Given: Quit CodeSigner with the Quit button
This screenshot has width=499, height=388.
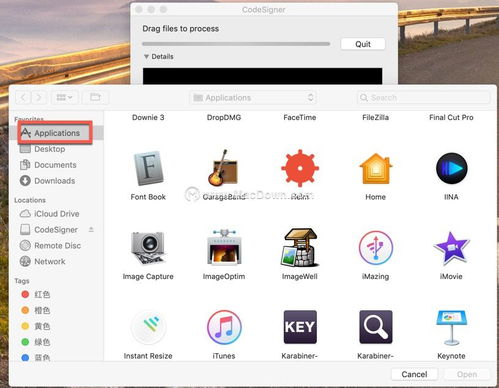Looking at the screenshot, I should (363, 44).
